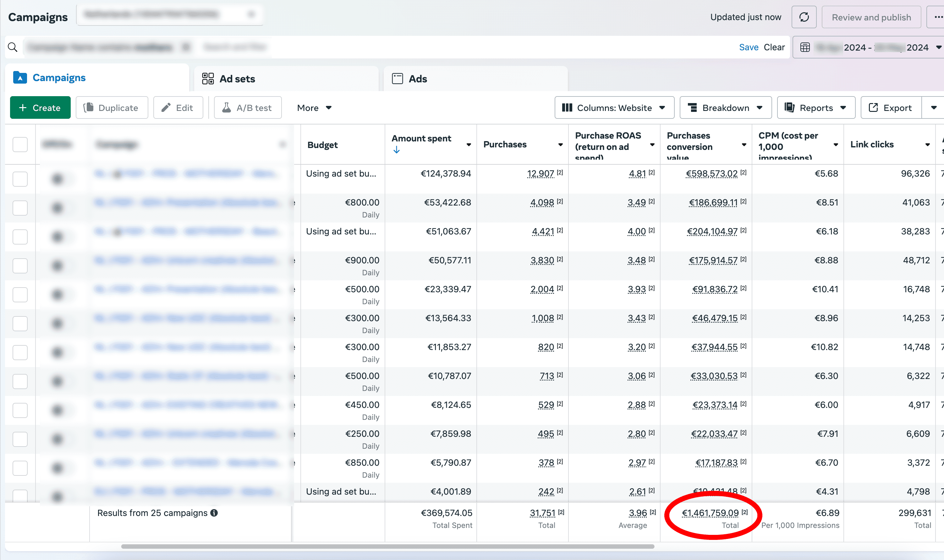Start an A/B test

pyautogui.click(x=248, y=108)
